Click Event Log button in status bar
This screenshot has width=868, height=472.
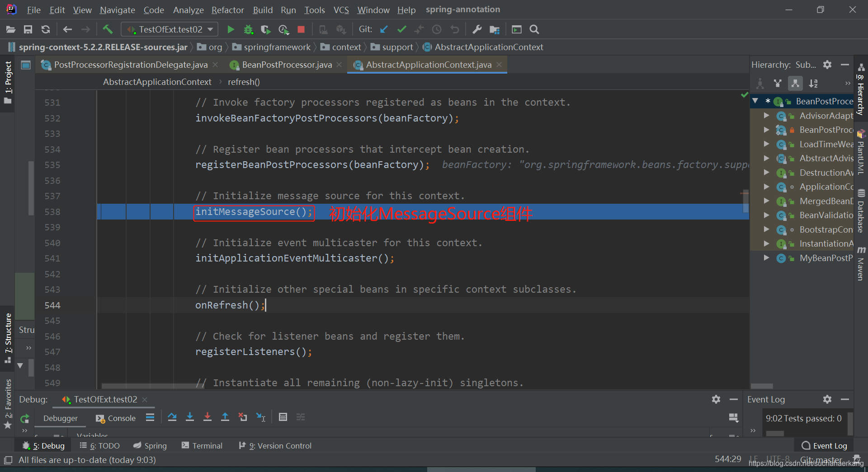point(824,446)
